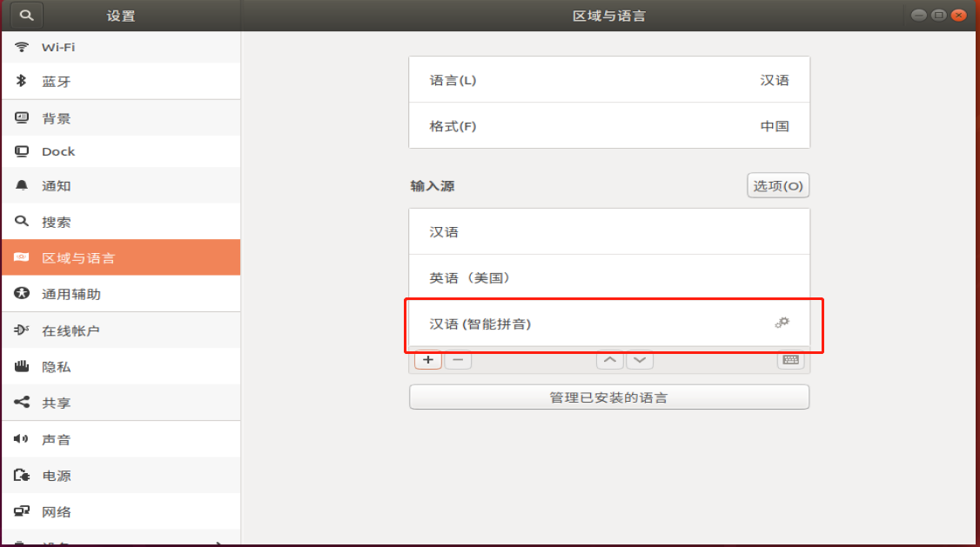Open the settings search magnifier button

point(26,15)
